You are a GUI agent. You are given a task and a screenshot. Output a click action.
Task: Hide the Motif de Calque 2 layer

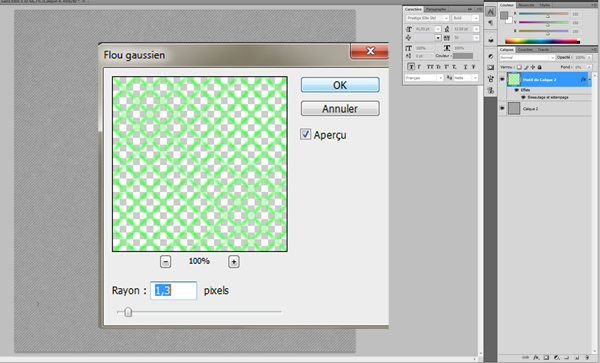coord(502,79)
